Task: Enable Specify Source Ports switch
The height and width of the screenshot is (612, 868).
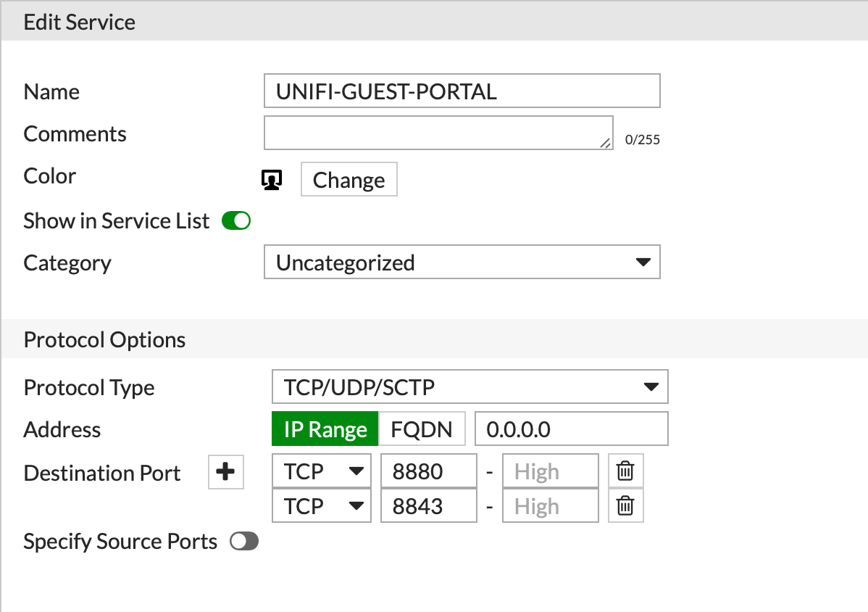Action: click(x=245, y=541)
